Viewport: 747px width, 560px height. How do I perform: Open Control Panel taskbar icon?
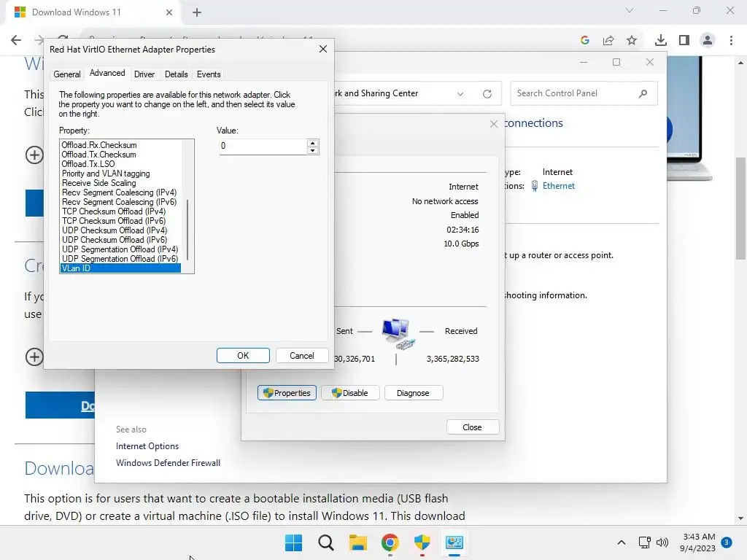pos(454,542)
